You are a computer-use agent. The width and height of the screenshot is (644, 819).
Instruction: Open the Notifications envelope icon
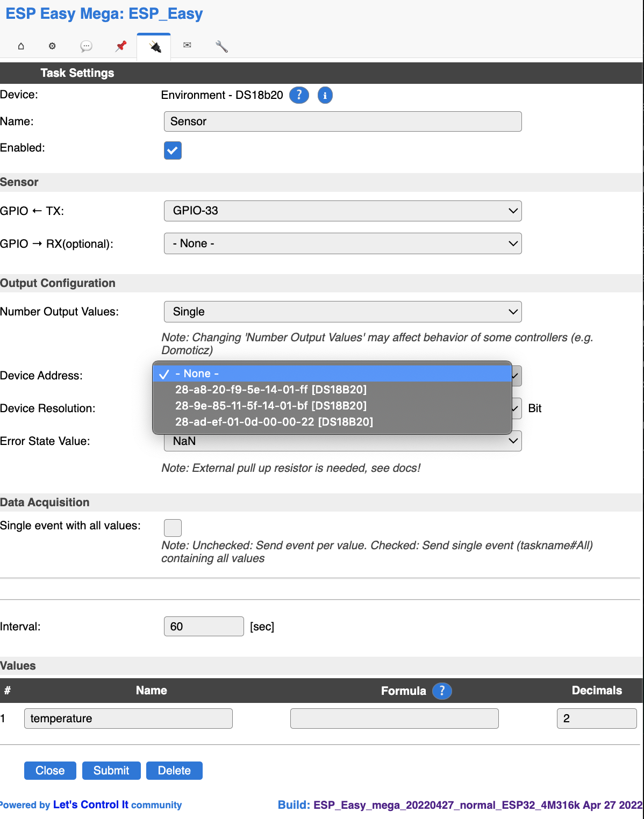click(x=188, y=46)
